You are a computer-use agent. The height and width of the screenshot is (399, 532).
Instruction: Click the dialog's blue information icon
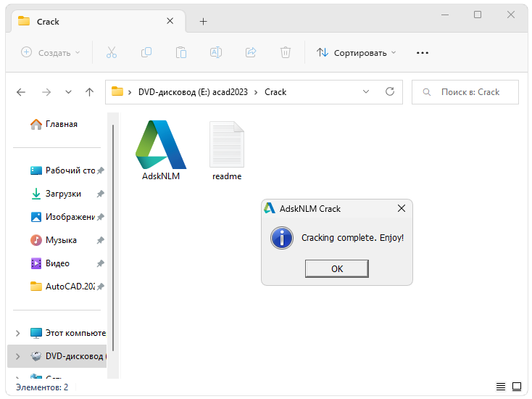282,238
